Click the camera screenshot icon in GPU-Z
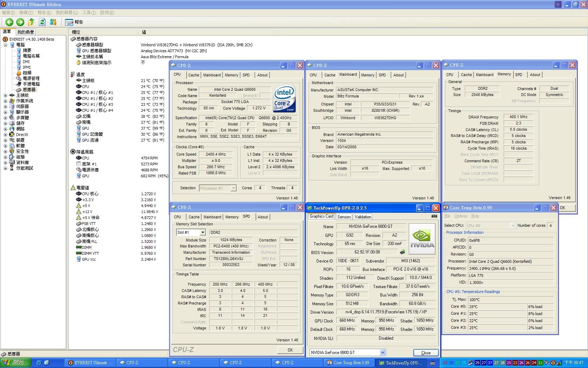 pos(434,216)
